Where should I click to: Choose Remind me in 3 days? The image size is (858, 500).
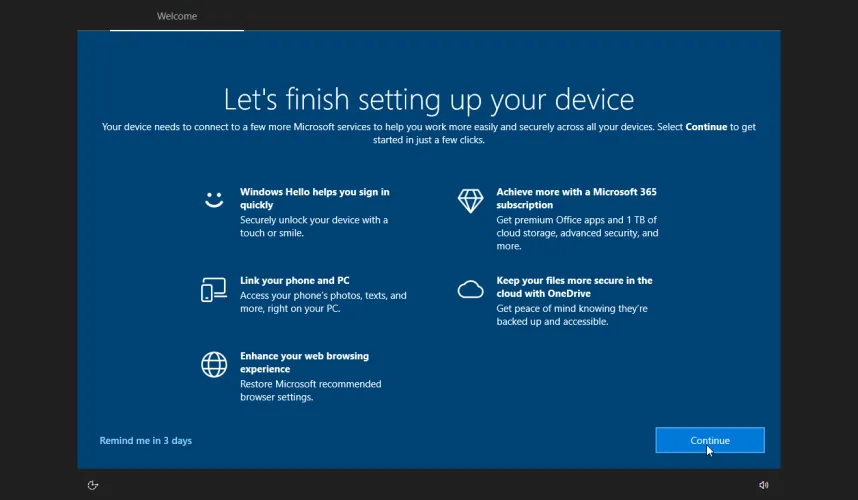click(x=145, y=441)
